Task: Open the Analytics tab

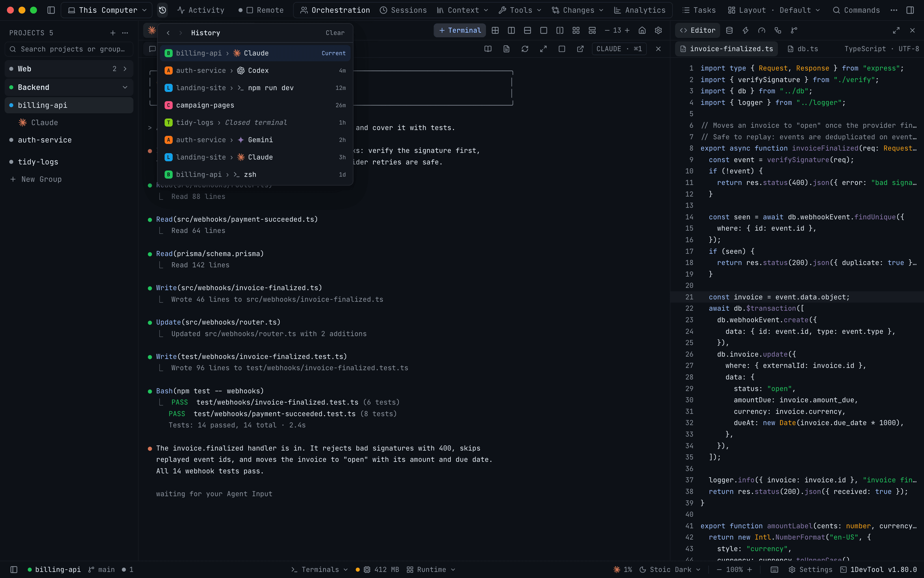Action: coord(640,10)
